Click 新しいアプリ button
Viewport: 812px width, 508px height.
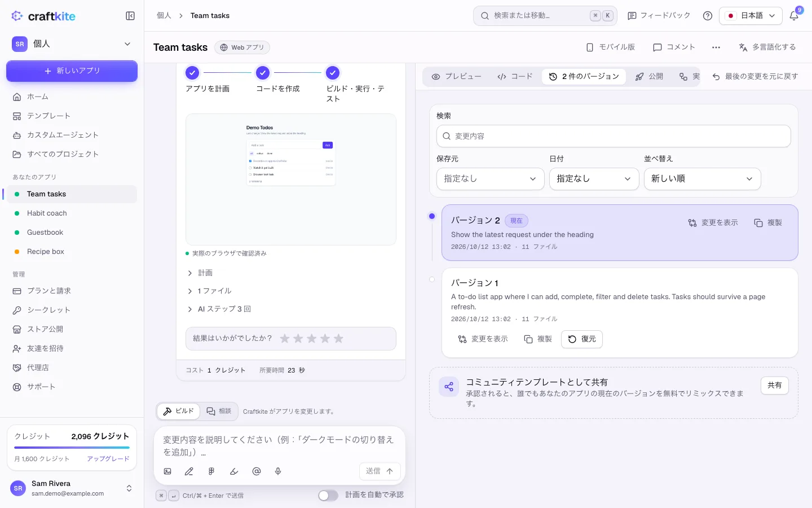pos(72,71)
